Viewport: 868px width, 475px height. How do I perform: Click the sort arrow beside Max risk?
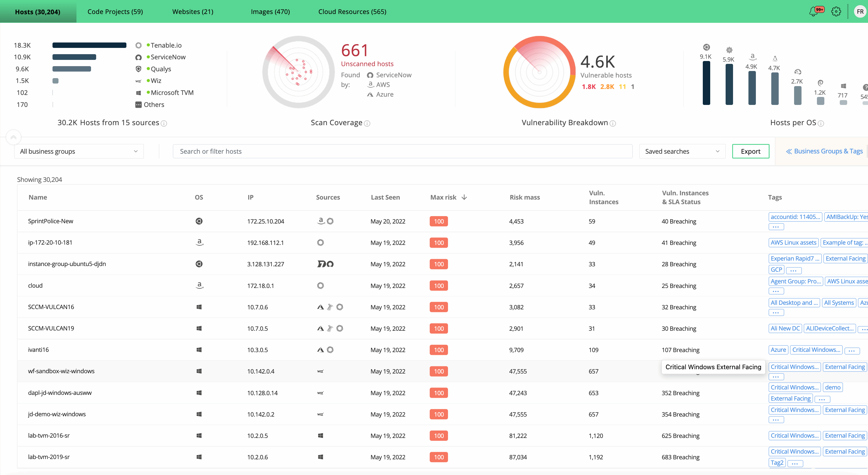click(464, 197)
